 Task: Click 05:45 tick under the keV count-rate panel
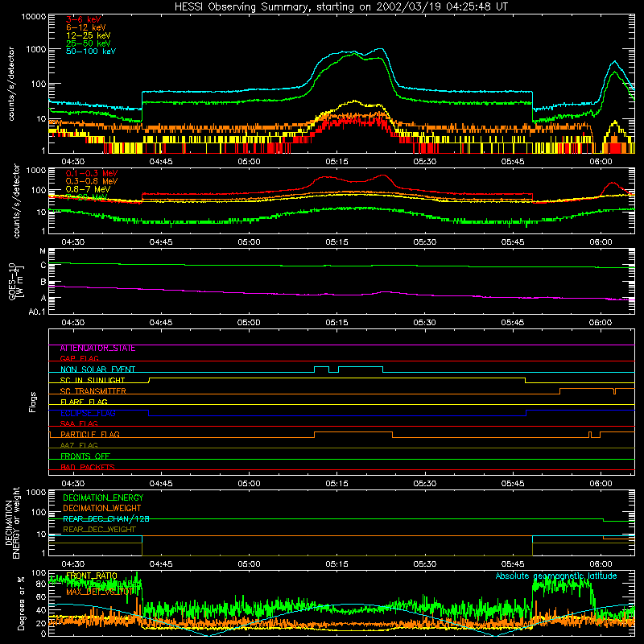point(513,162)
